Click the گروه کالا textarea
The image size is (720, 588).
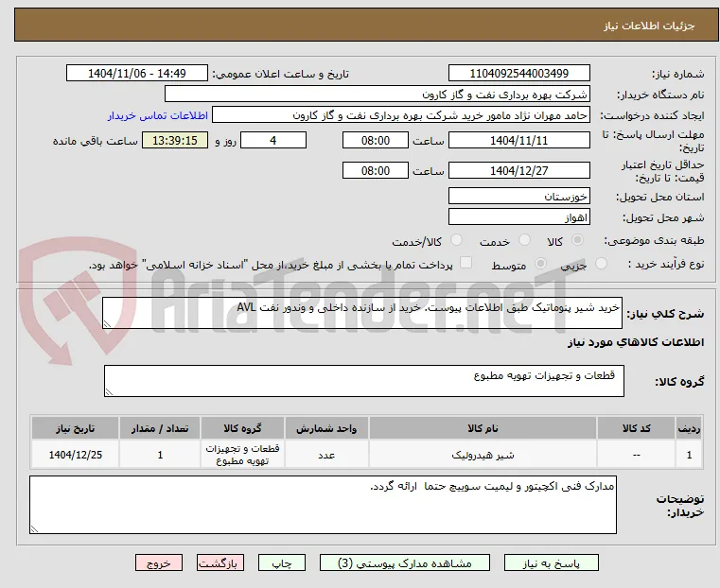tap(364, 381)
